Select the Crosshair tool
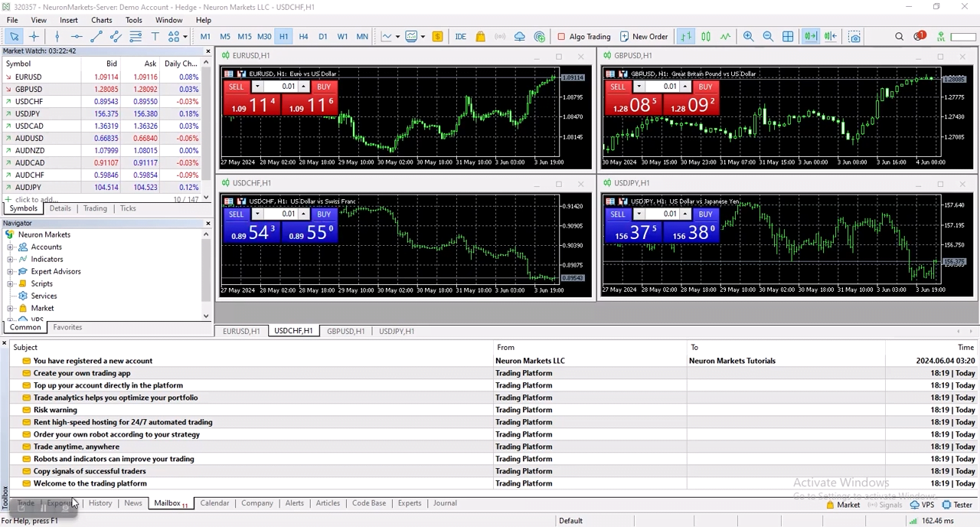980x527 pixels. coord(34,36)
